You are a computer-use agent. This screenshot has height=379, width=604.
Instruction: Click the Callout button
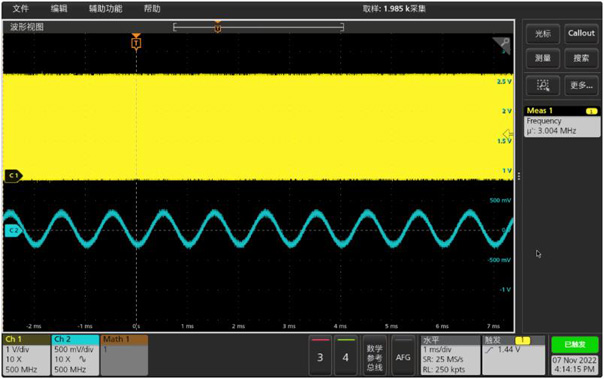pos(581,33)
